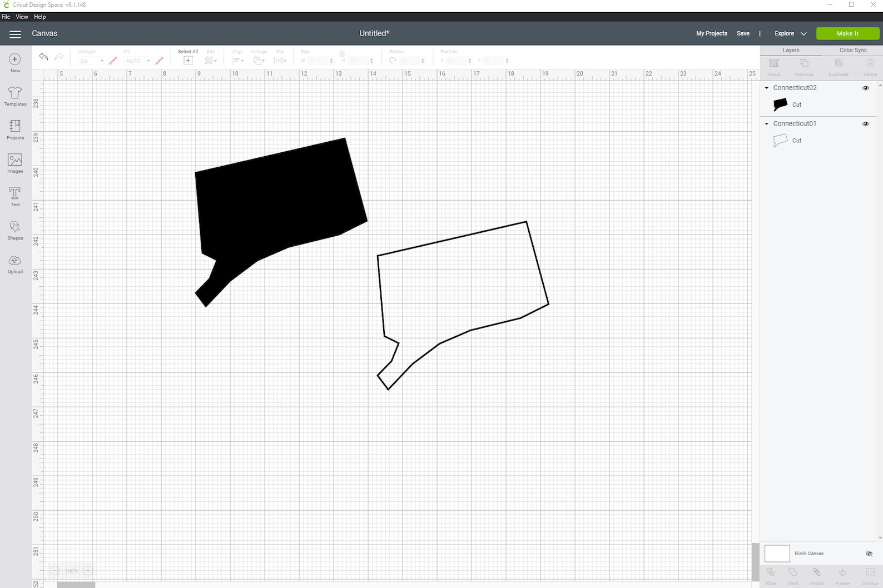
Task: Click the Upload icon
Action: click(x=15, y=264)
